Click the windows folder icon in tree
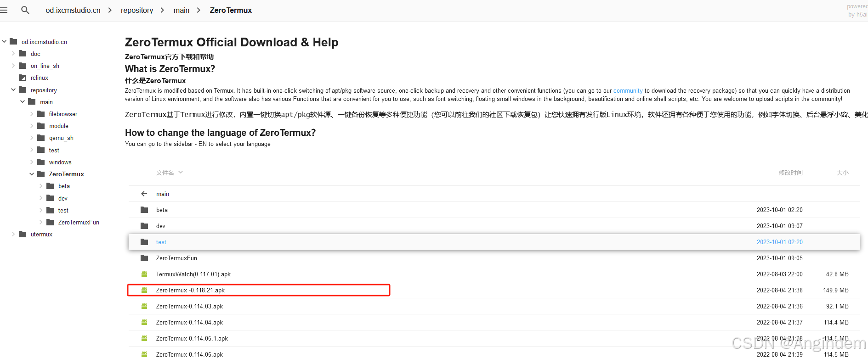868x358 pixels. click(x=41, y=162)
